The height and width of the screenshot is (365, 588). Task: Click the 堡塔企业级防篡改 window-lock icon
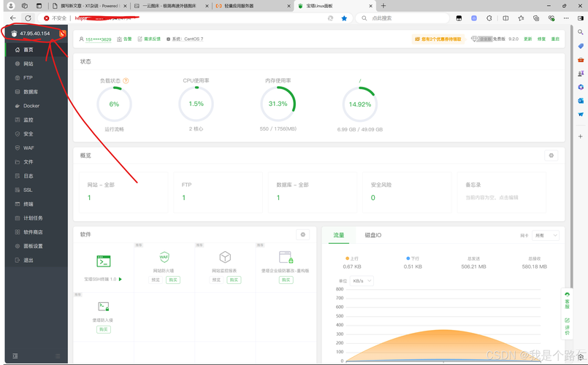pos(286,258)
